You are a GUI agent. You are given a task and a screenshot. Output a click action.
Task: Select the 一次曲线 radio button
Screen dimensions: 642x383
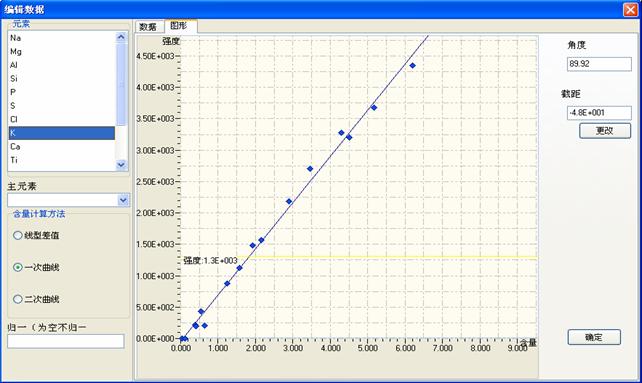click(18, 267)
